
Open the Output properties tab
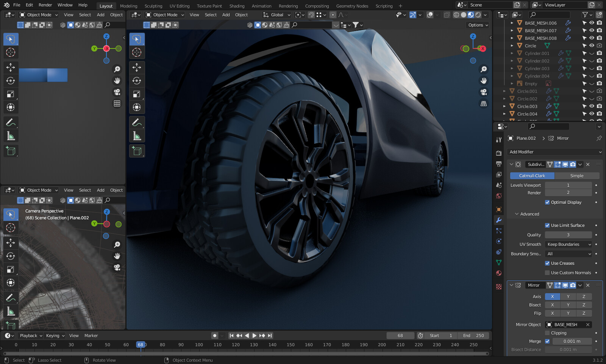tap(499, 164)
